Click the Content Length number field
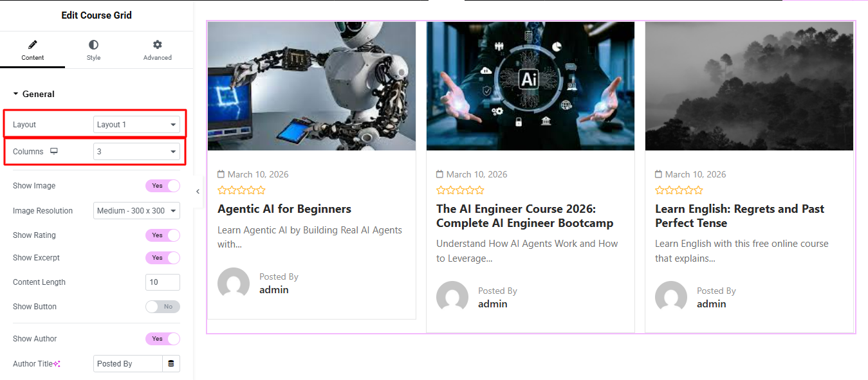Screen dimensions: 868x380 tap(163, 282)
